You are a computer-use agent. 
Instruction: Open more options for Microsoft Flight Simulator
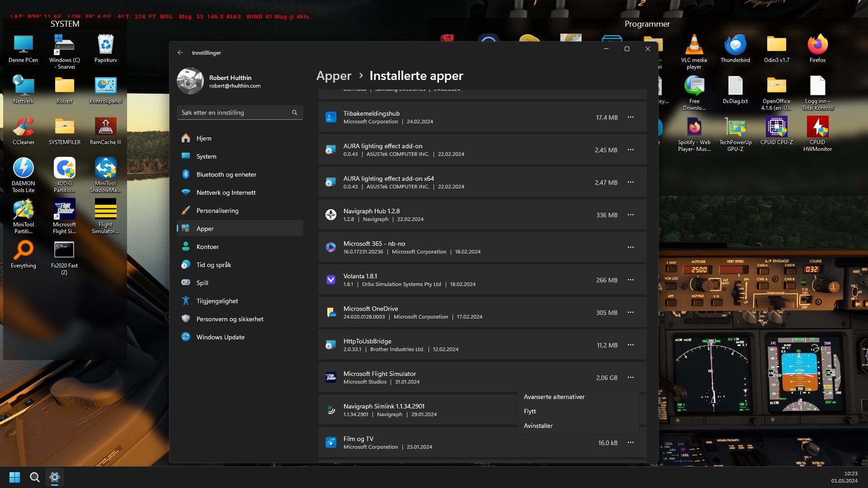click(630, 377)
